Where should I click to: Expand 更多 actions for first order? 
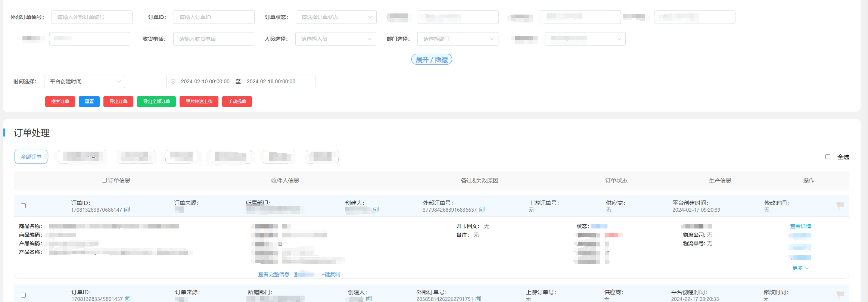pos(800,268)
